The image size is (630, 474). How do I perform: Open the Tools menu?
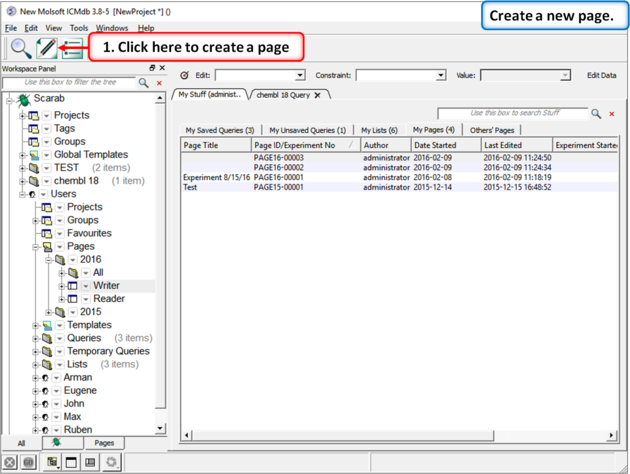[79, 28]
